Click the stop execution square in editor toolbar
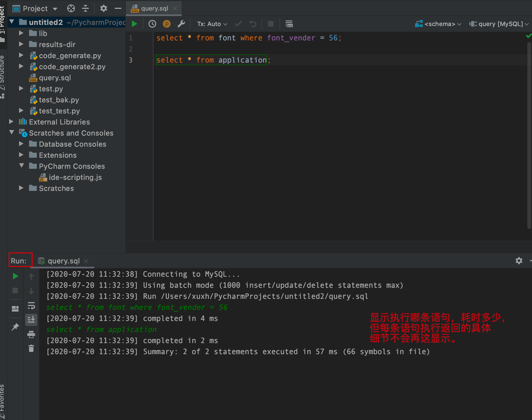This screenshot has height=420, width=532. click(271, 24)
